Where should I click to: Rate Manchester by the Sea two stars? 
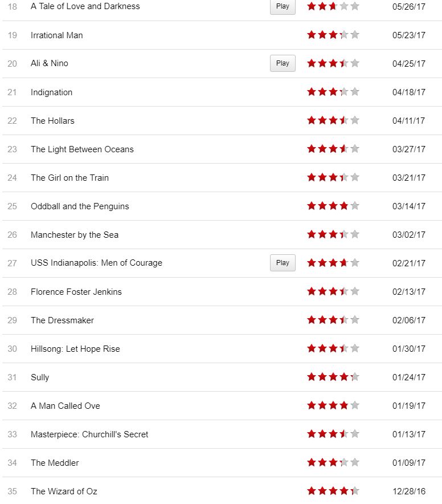click(322, 234)
